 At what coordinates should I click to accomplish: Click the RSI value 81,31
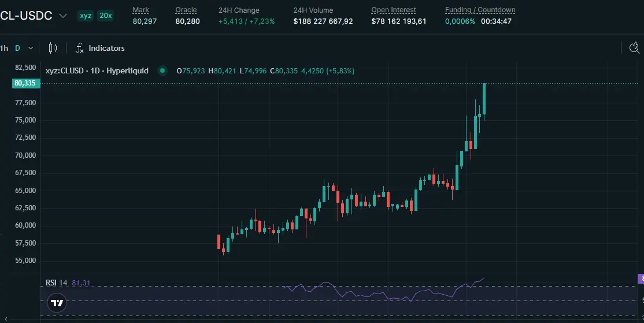click(81, 283)
